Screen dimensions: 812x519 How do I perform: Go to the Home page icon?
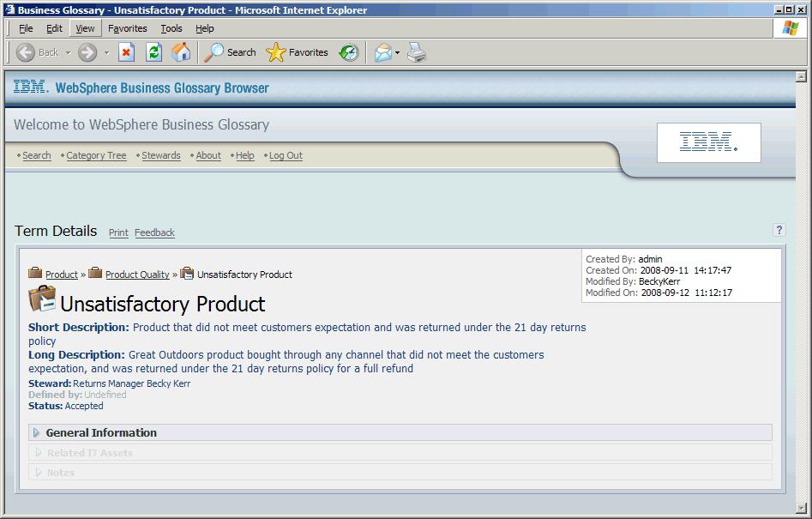click(x=181, y=52)
